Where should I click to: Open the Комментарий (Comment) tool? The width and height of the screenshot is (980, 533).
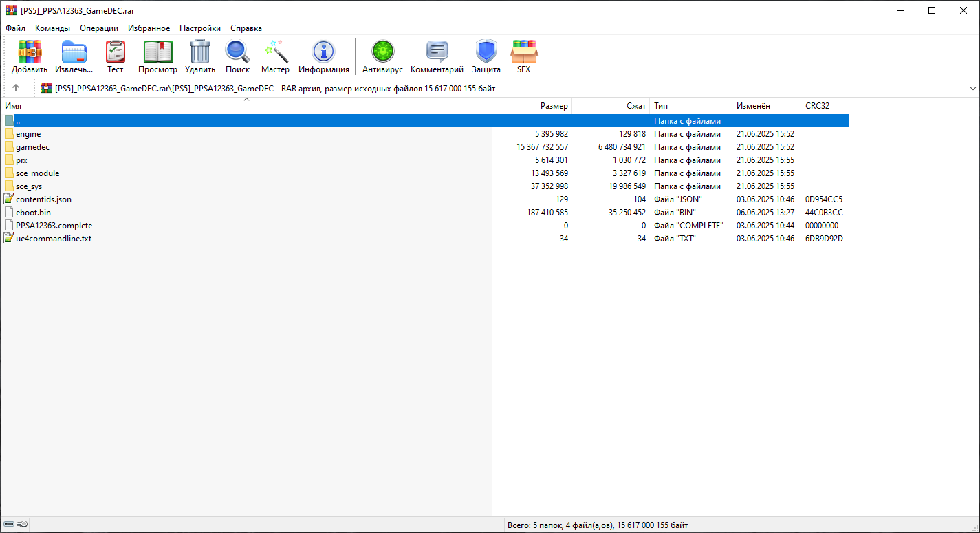[x=437, y=52]
